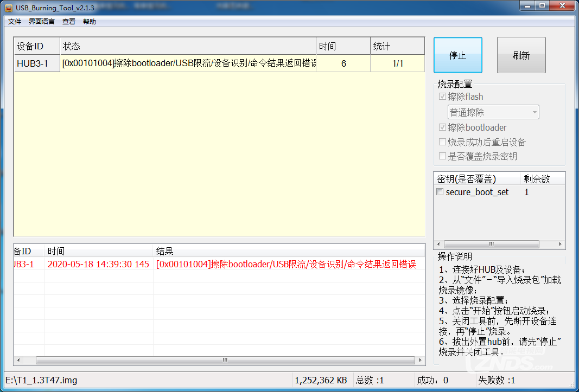Click the log list horizontal scrollbar thumb
The height and width of the screenshot is (392, 579).
coord(225,360)
